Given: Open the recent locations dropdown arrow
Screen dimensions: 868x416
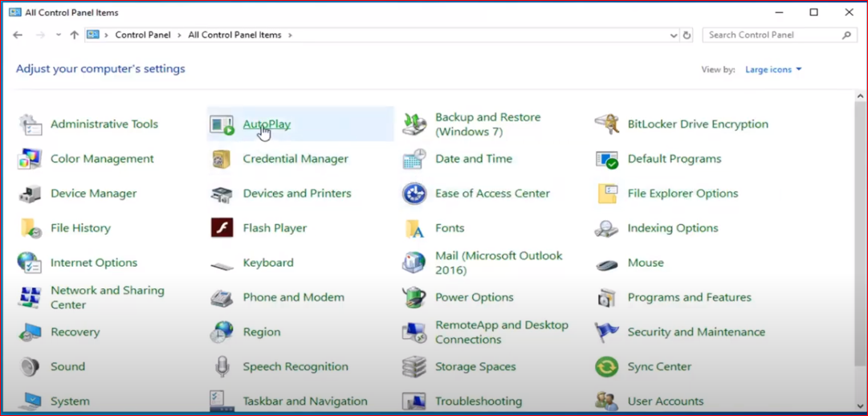Looking at the screenshot, I should coord(59,35).
